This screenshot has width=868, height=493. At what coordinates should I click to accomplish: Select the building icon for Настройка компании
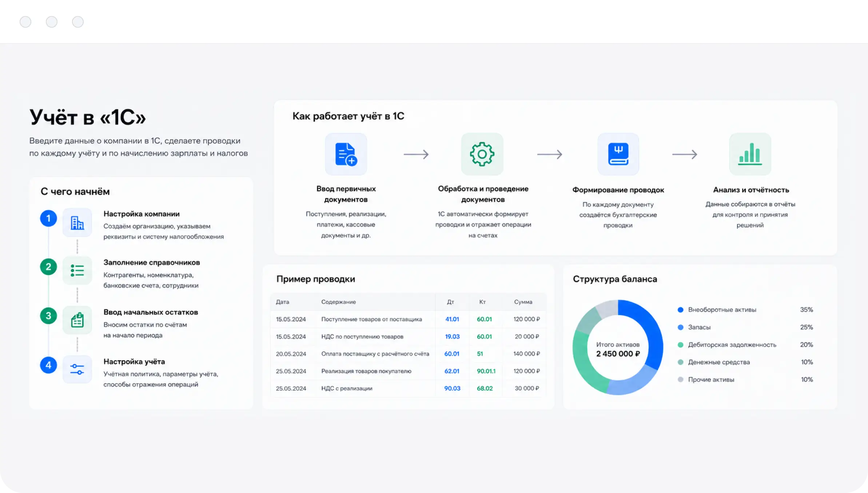click(x=77, y=222)
